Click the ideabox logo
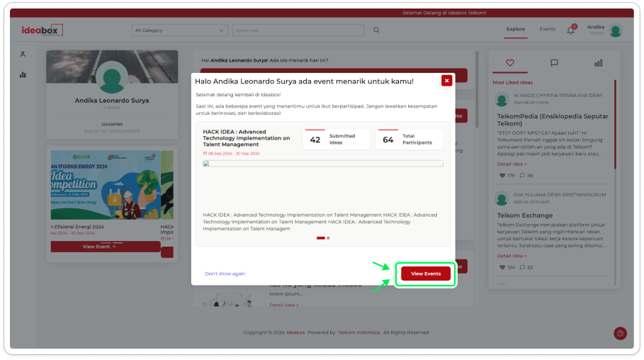The width and height of the screenshot is (644, 360). pyautogui.click(x=42, y=30)
